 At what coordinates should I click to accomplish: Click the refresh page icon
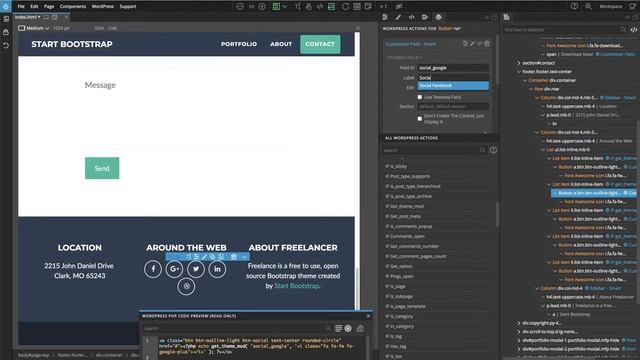(345, 7)
